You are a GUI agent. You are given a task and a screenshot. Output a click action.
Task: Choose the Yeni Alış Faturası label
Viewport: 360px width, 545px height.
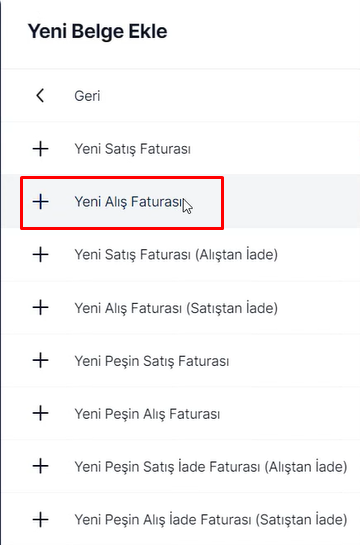tap(128, 202)
